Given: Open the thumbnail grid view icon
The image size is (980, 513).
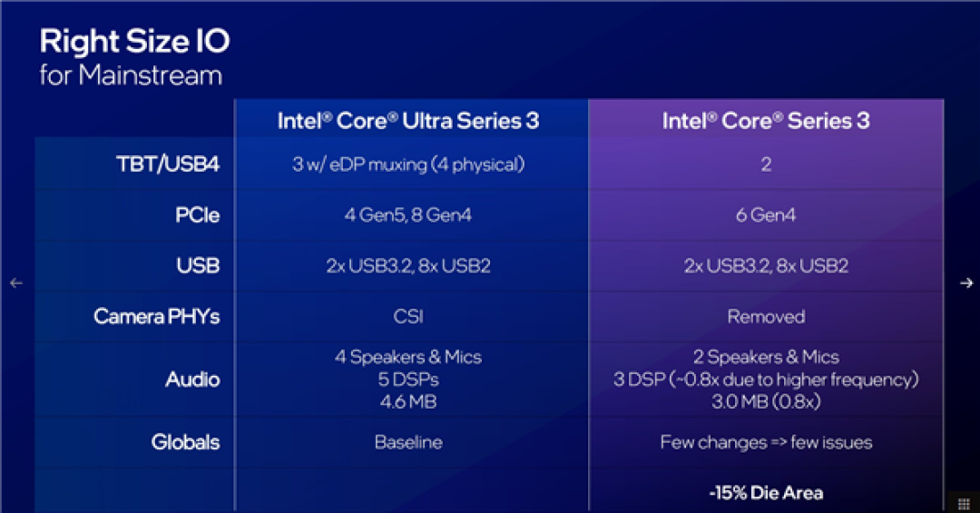Looking at the screenshot, I should [964, 503].
